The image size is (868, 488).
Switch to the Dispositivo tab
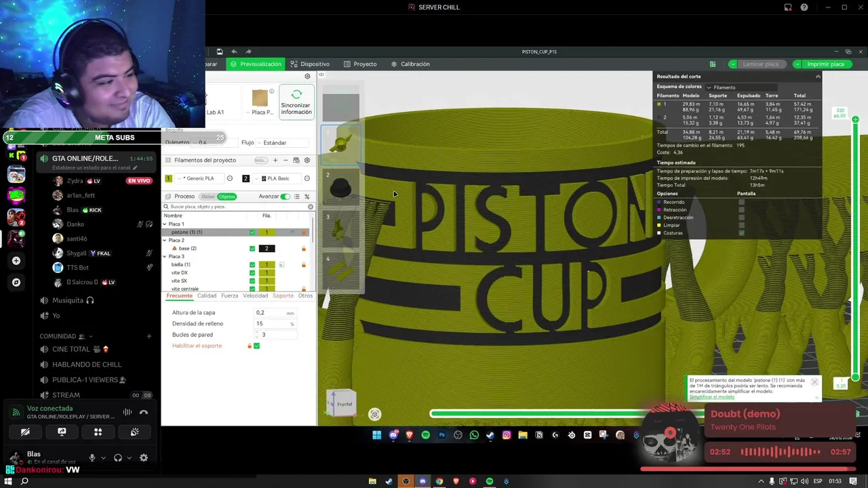click(310, 64)
